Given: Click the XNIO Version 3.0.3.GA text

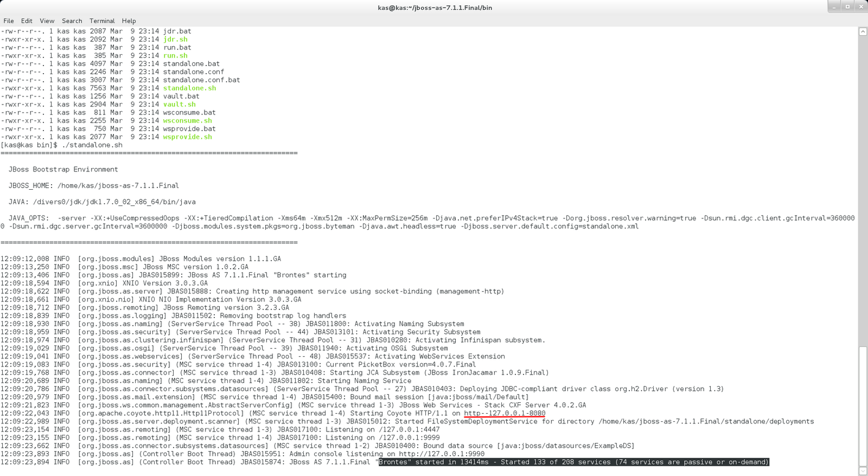Looking at the screenshot, I should click(x=165, y=283).
